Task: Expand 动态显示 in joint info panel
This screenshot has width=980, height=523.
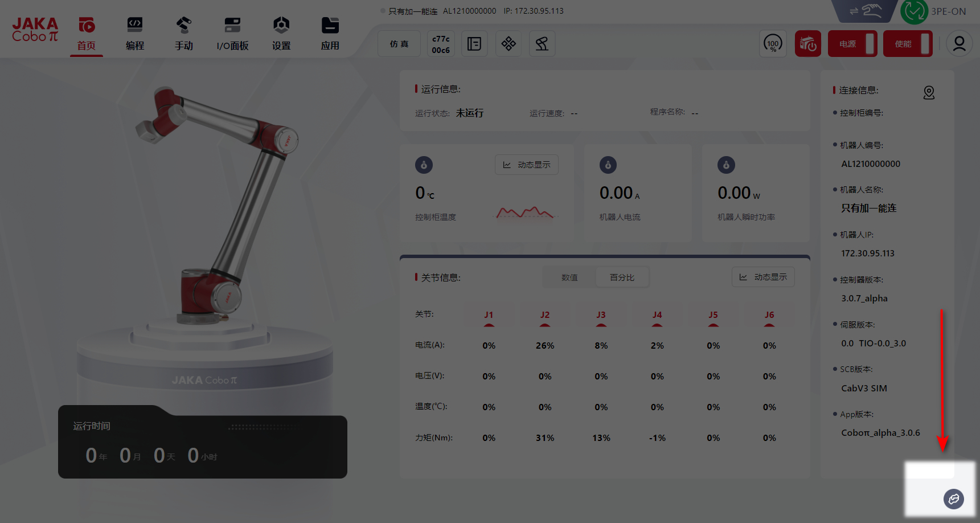Action: (x=763, y=277)
